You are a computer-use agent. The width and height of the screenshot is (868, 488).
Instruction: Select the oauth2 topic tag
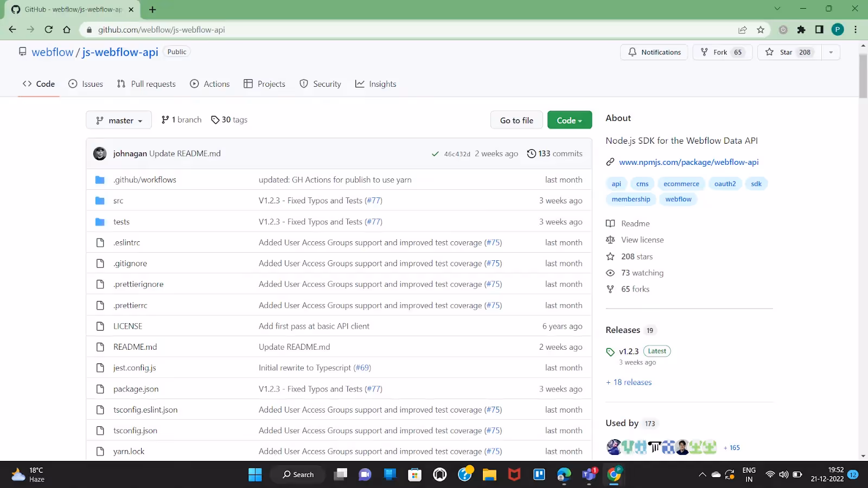pyautogui.click(x=725, y=184)
